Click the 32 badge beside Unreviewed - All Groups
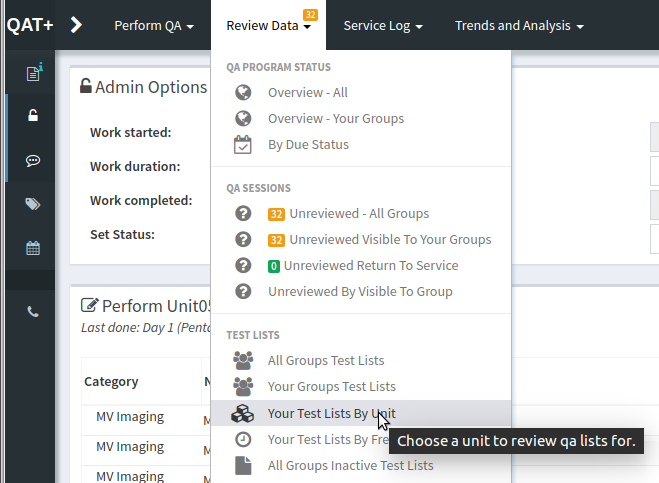Viewport: 659px width, 483px height. click(x=276, y=214)
